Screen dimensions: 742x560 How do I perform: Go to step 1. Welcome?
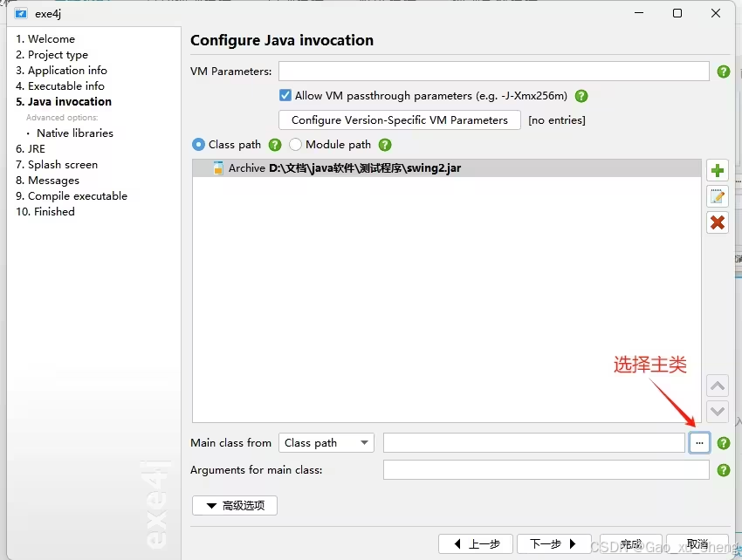click(x=45, y=38)
